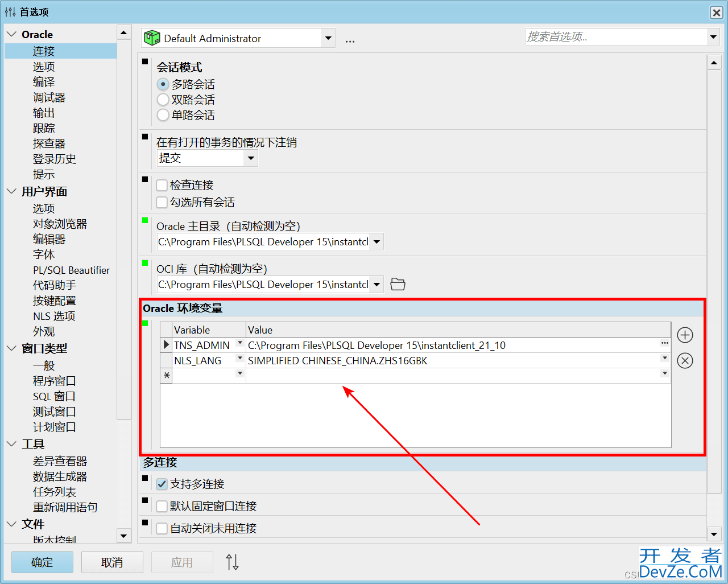The height and width of the screenshot is (584, 728).
Task: Open the search preferences dropdown arrow
Action: [713, 37]
